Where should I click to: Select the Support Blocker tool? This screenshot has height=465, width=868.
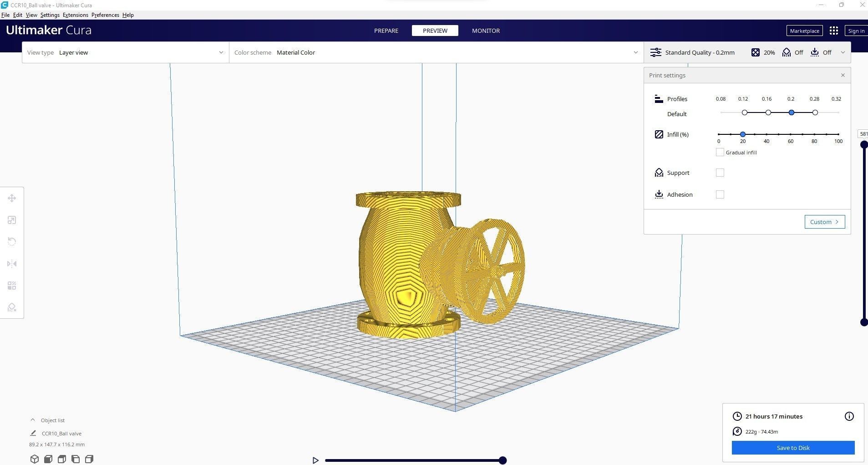click(12, 307)
